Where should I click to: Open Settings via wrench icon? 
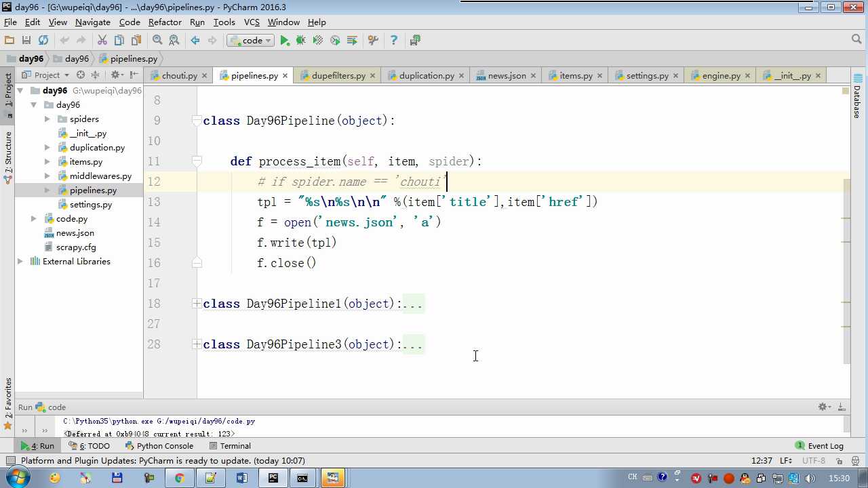click(373, 41)
